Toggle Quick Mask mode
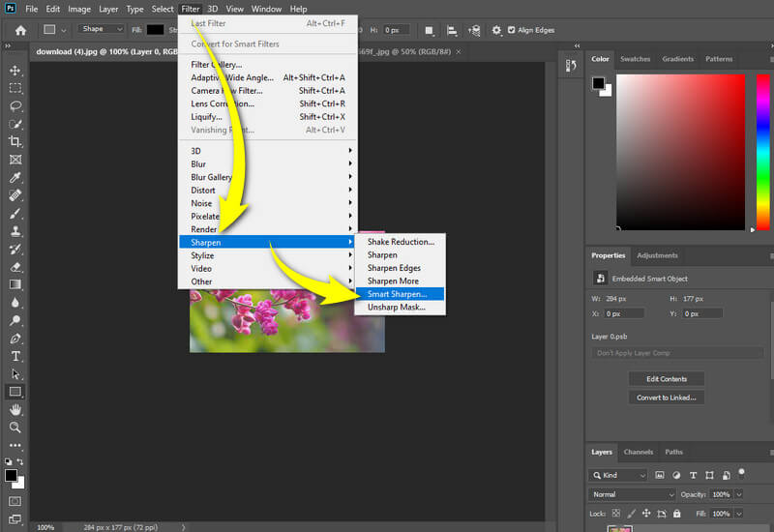Viewport: 774px width, 532px height. point(15,501)
